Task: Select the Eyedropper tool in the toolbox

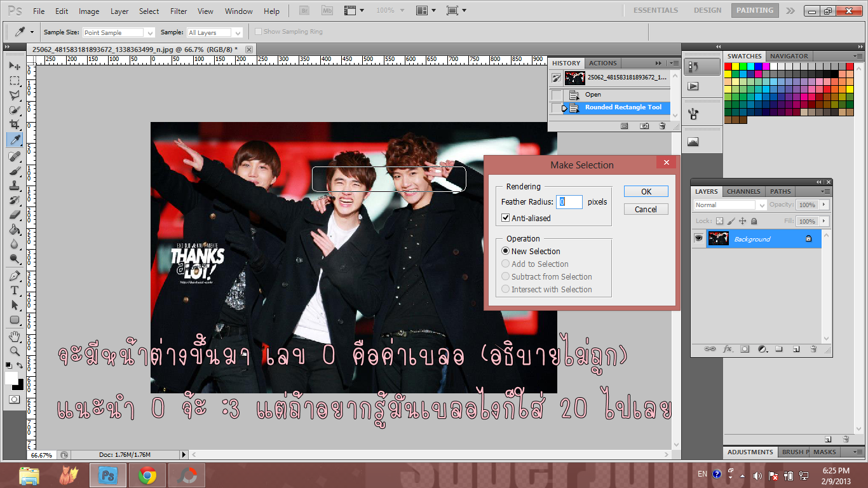Action: (x=15, y=140)
